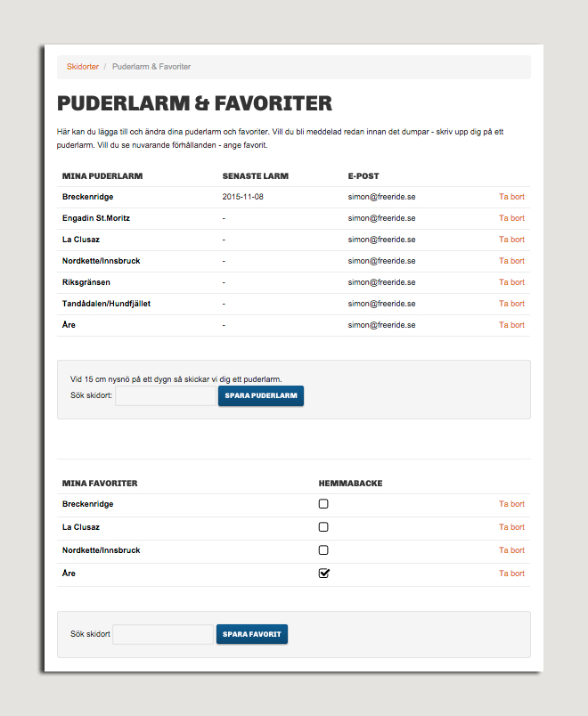Uncheck the Åre hemmabacke checkbox
Screen dimensions: 588x716
pos(323,574)
